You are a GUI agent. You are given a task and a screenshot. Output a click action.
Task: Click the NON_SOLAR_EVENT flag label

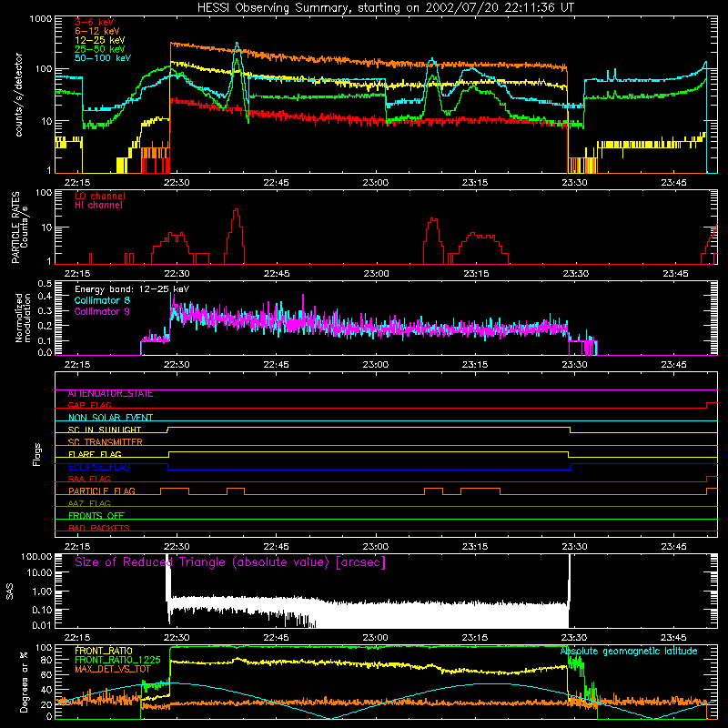click(110, 418)
